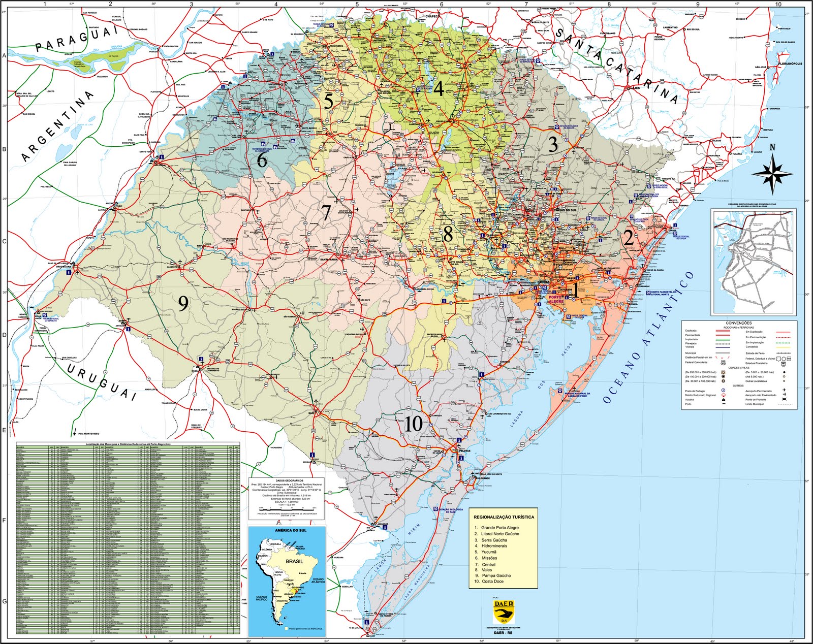Click the Regionalização Turística heading

[504, 517]
